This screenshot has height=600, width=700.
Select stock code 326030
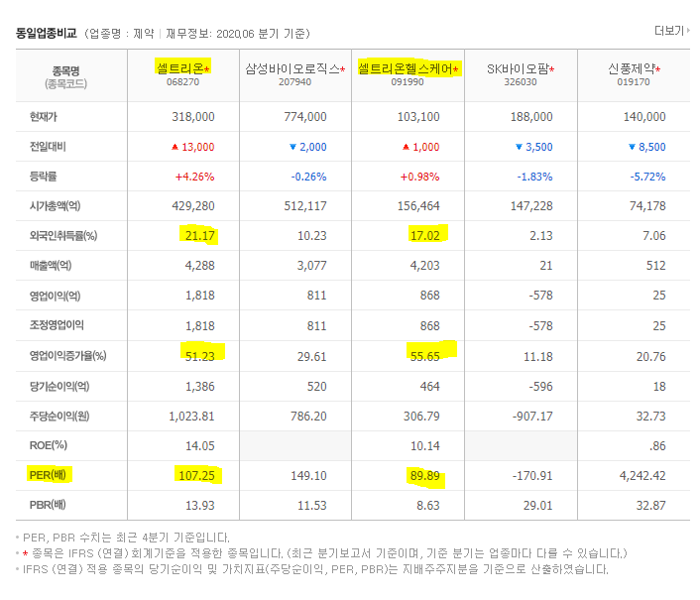[521, 82]
